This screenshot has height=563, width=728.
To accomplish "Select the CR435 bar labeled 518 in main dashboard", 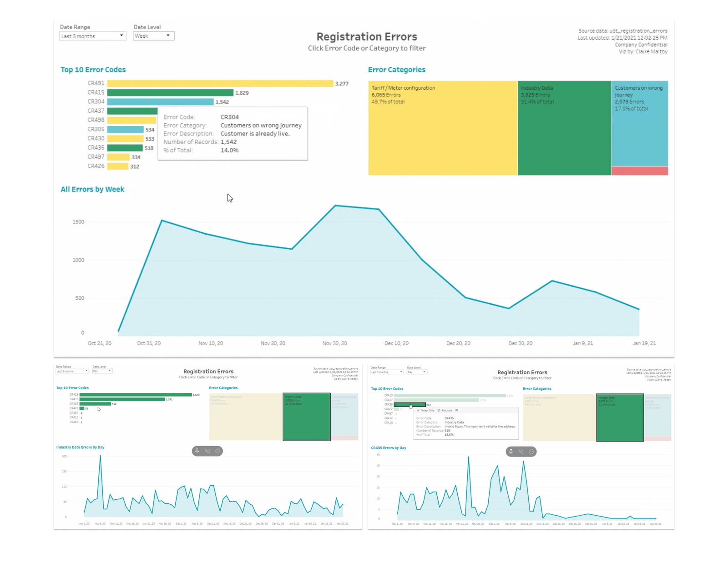I will (125, 148).
